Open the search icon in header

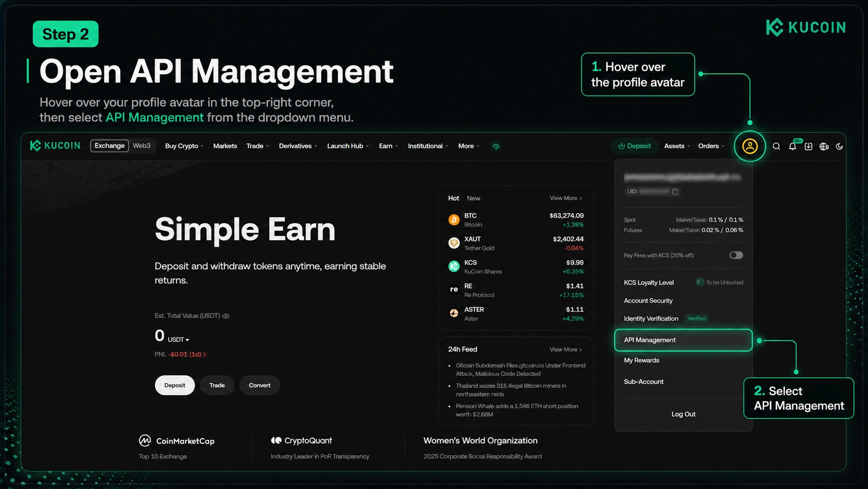(777, 147)
